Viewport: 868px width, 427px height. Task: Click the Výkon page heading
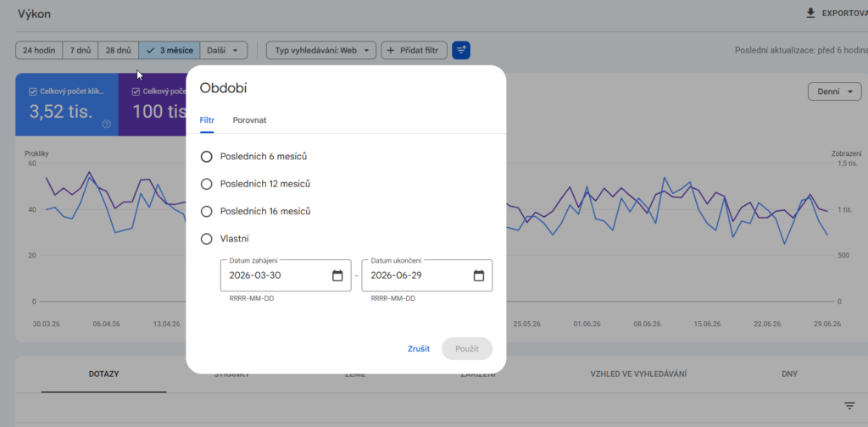tap(34, 14)
